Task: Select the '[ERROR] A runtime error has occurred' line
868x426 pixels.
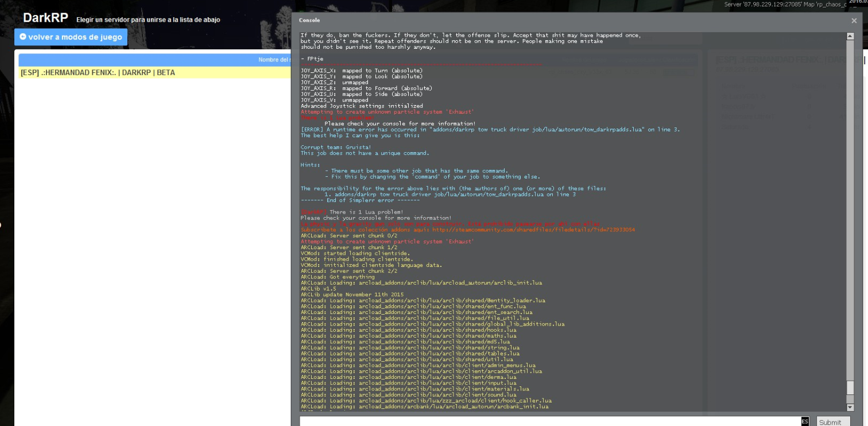Action: click(490, 130)
